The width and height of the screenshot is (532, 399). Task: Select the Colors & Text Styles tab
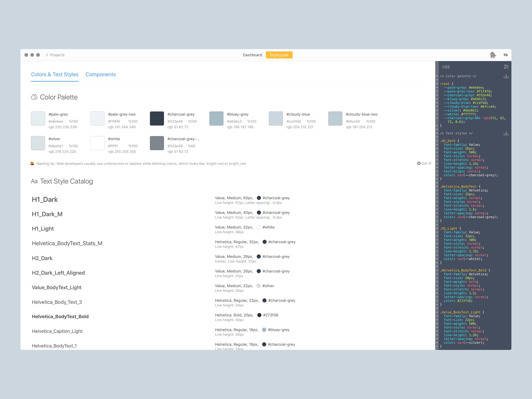coord(55,75)
